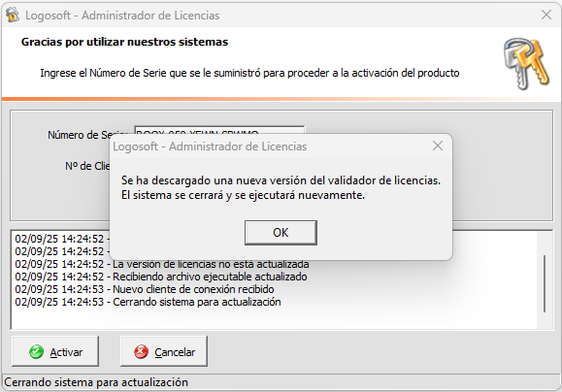The width and height of the screenshot is (562, 392).
Task: Select last log entry Cerrando sistema para actualización
Action: point(149,302)
